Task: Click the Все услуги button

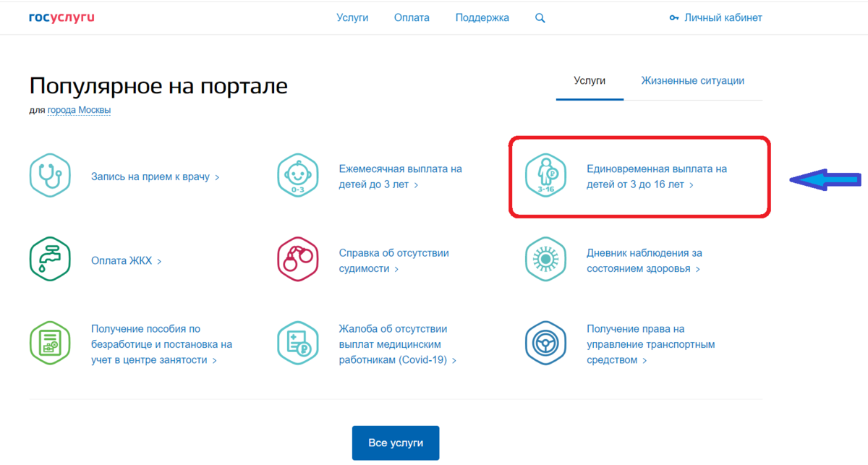Action: 396,443
